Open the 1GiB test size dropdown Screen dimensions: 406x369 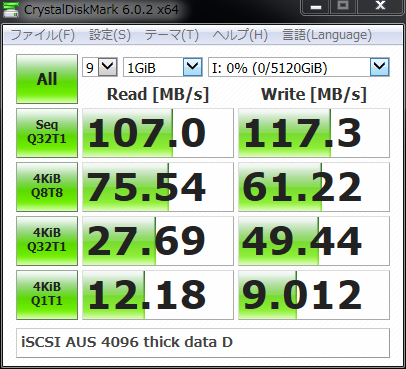pos(163,68)
